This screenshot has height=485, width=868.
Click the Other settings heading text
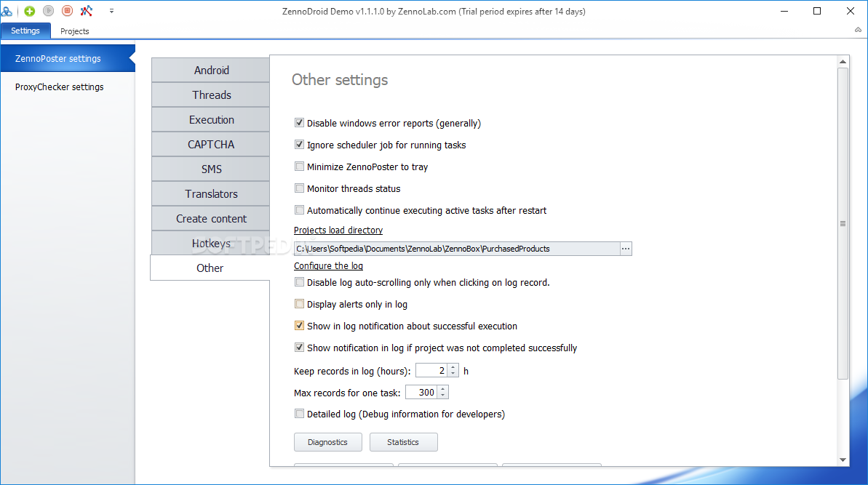click(x=340, y=80)
